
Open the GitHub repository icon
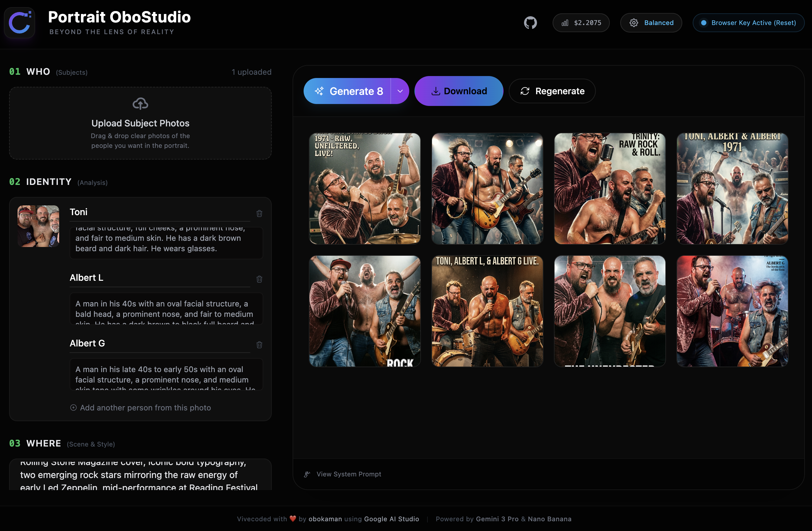click(530, 23)
